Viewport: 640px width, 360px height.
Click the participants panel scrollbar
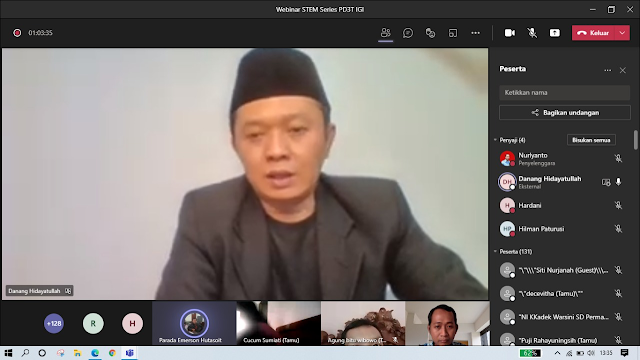[x=636, y=140]
